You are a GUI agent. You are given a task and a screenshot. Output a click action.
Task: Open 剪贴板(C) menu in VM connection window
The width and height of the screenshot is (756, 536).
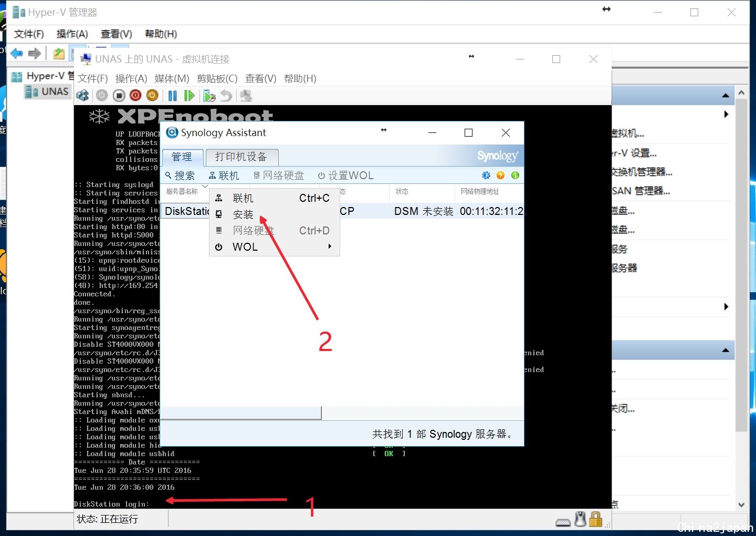(x=217, y=78)
